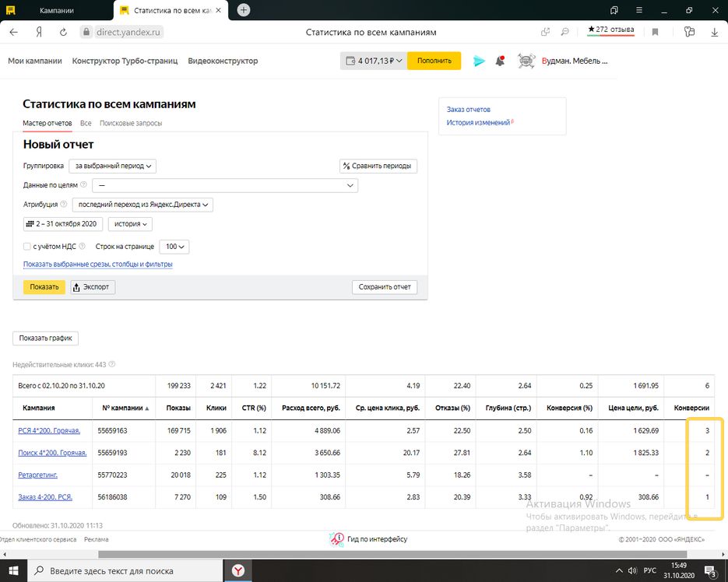Open Заказ отчетов link
Image resolution: width=728 pixels, height=582 pixels.
(x=469, y=110)
